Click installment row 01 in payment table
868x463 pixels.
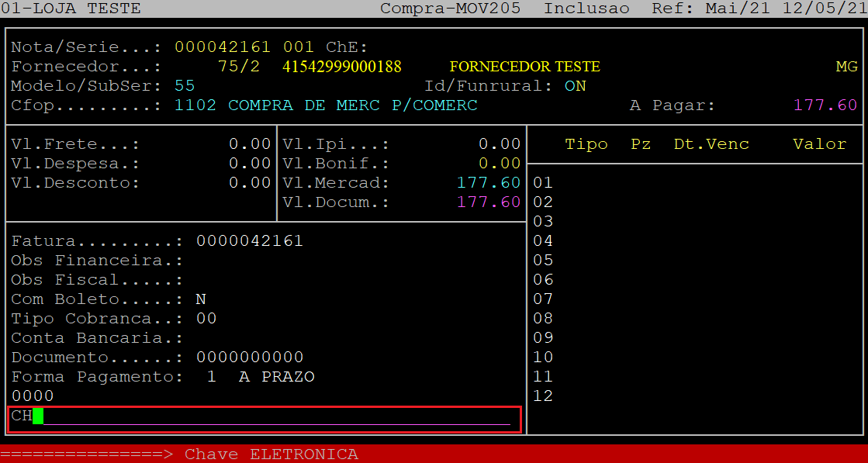[x=543, y=183]
